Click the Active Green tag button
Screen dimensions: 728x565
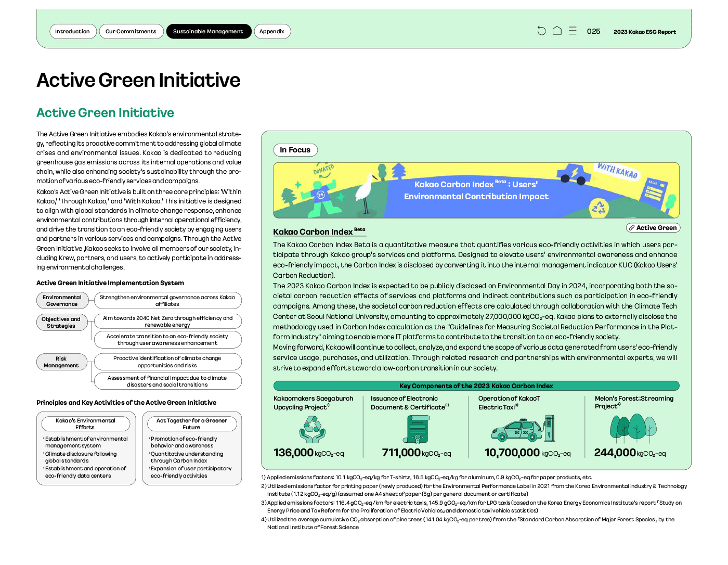(x=653, y=228)
